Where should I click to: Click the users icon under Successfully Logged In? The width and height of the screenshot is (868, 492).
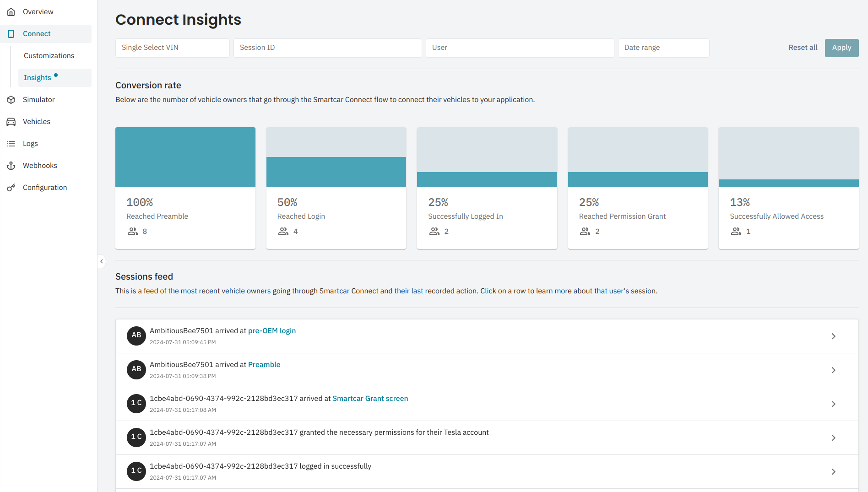pos(434,231)
